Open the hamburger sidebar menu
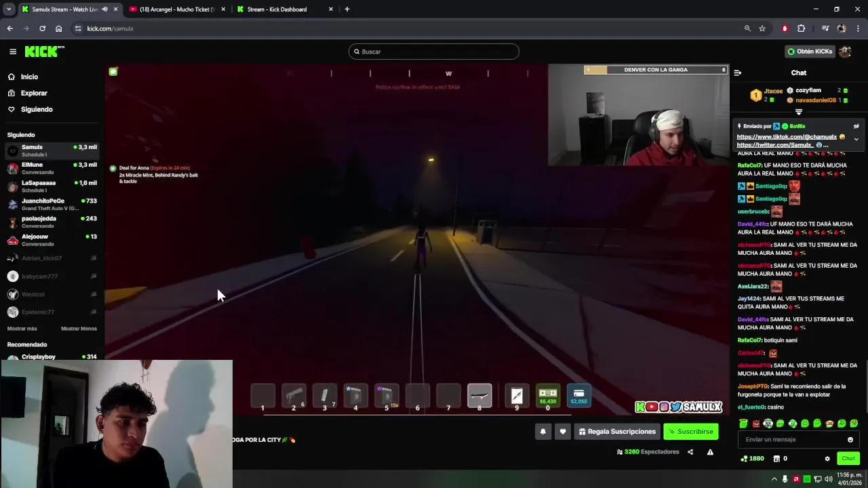868x488 pixels. [13, 52]
